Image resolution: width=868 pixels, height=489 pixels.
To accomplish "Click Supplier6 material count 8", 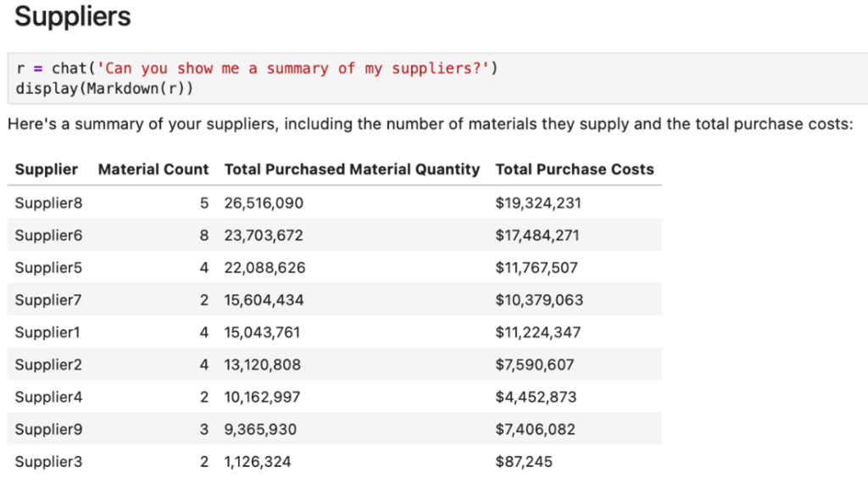I will [203, 236].
